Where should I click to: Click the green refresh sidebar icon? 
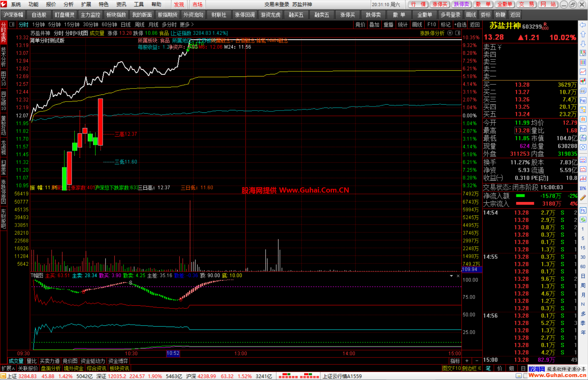pyautogui.click(x=583, y=220)
